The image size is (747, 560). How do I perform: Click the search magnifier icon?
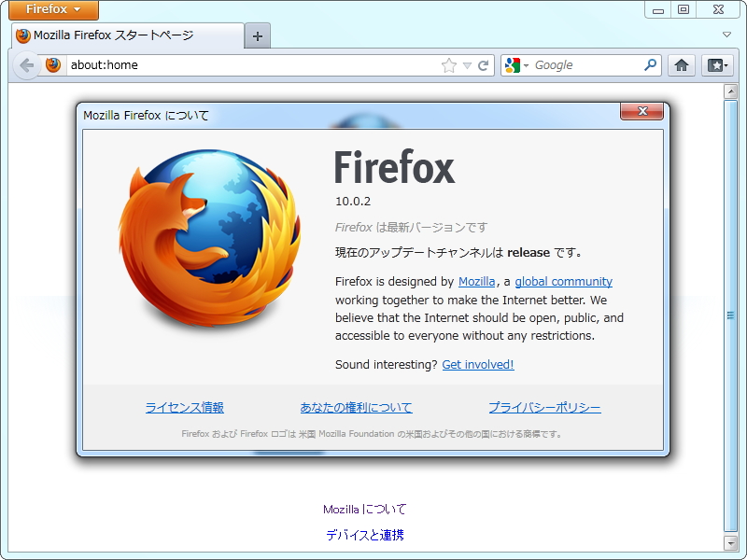click(651, 65)
